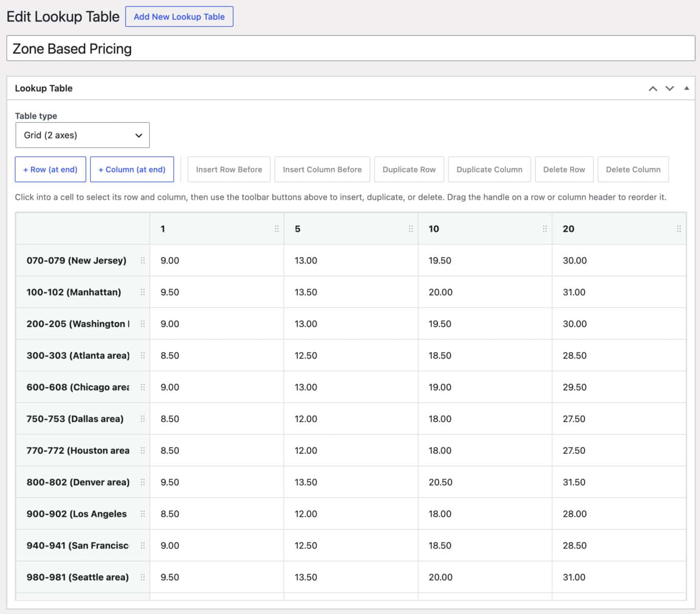Click Delete Row button
The height and width of the screenshot is (614, 700).
[564, 169]
